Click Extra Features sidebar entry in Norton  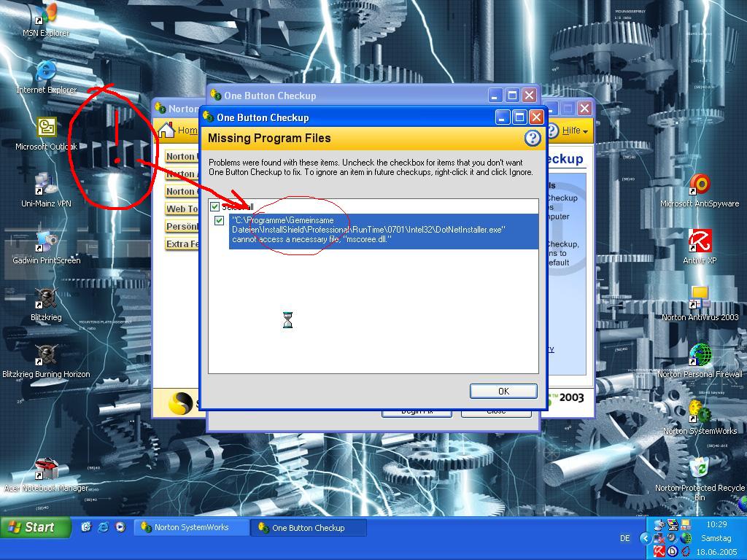[182, 244]
